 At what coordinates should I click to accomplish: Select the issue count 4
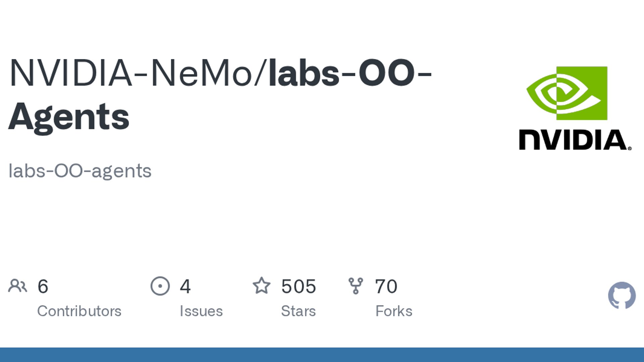click(x=185, y=287)
